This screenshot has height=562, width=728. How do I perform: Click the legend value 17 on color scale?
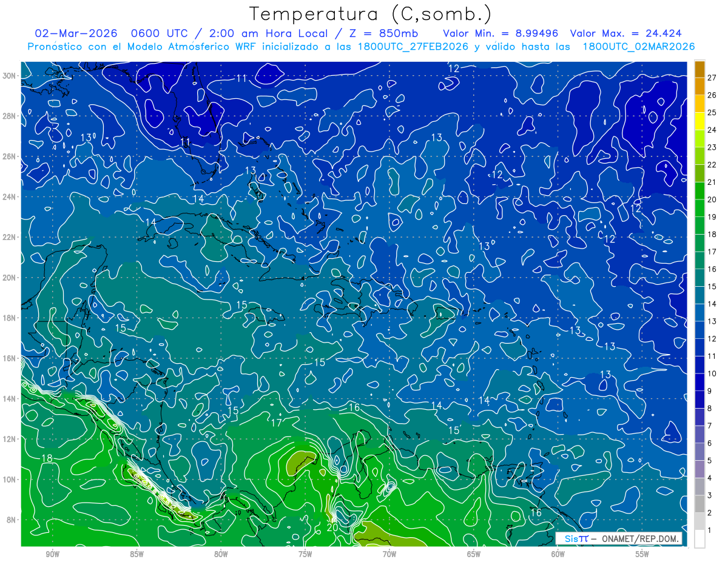tap(712, 252)
